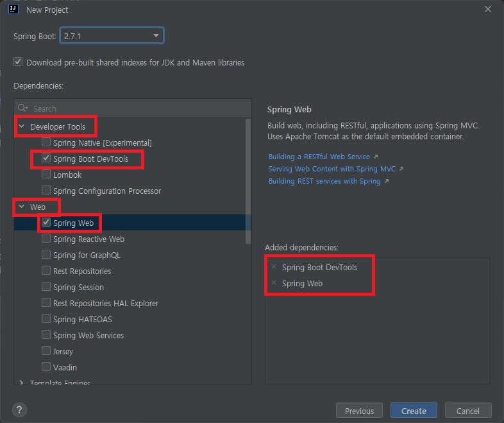Check Spring Session
This screenshot has width=504, height=423.
[x=46, y=286]
